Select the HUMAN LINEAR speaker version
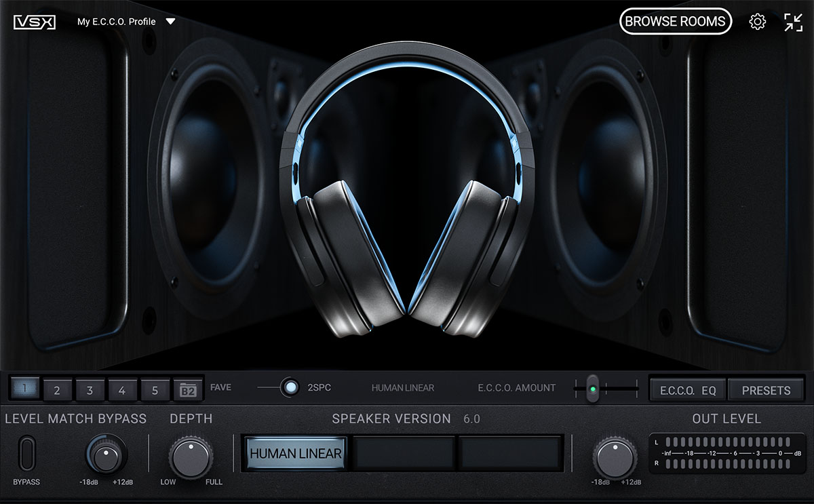Screen dimensions: 814x504 296,453
